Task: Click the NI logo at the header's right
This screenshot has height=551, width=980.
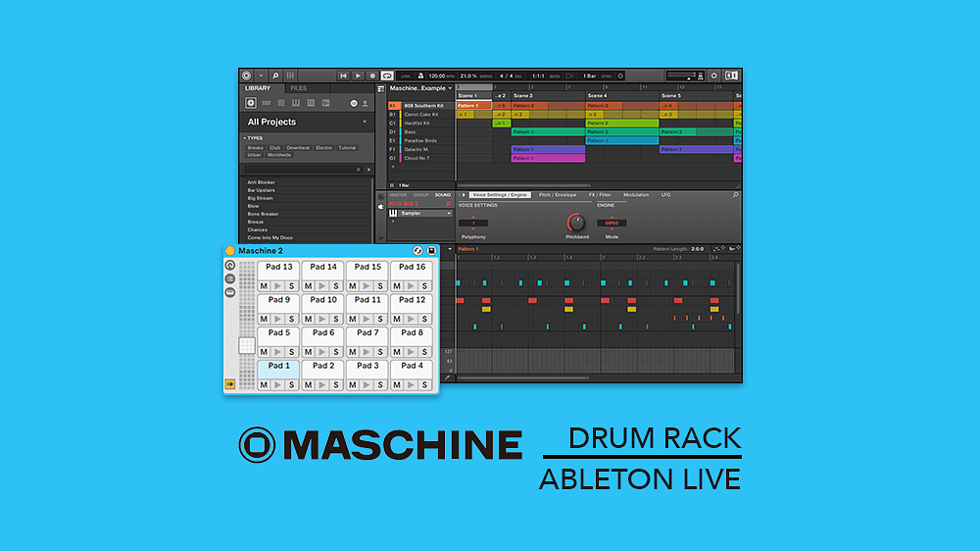Action: (731, 75)
